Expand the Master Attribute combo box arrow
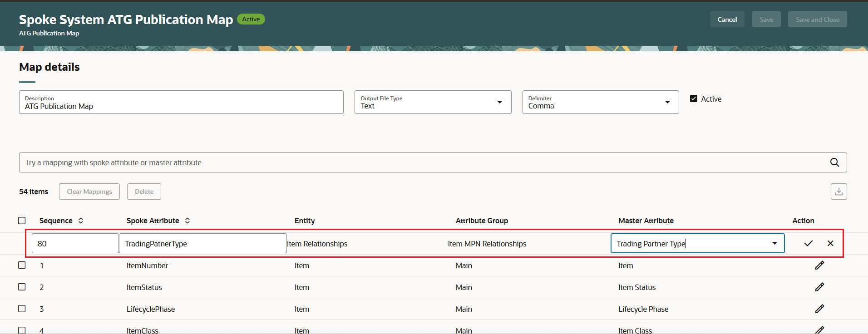868x334 pixels. (774, 243)
